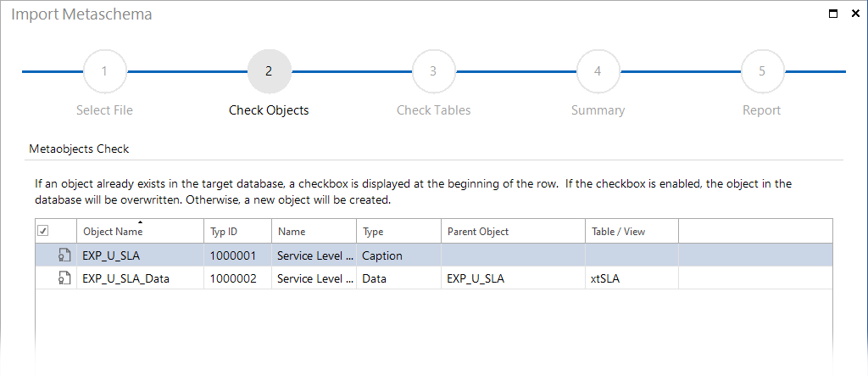868x376 pixels.
Task: Click the Check Tables step label
Action: coord(433,110)
